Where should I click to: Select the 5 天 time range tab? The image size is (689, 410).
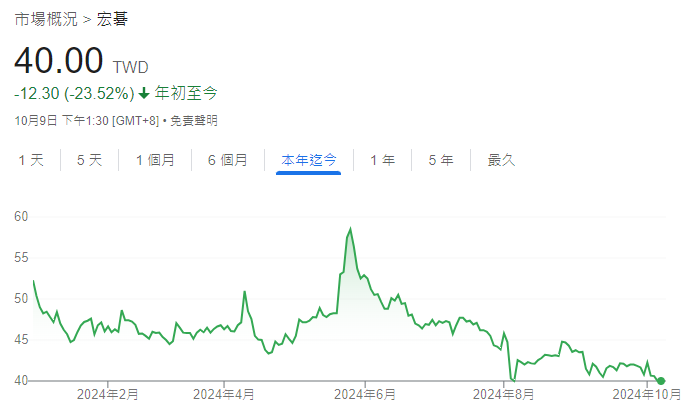pyautogui.click(x=89, y=160)
